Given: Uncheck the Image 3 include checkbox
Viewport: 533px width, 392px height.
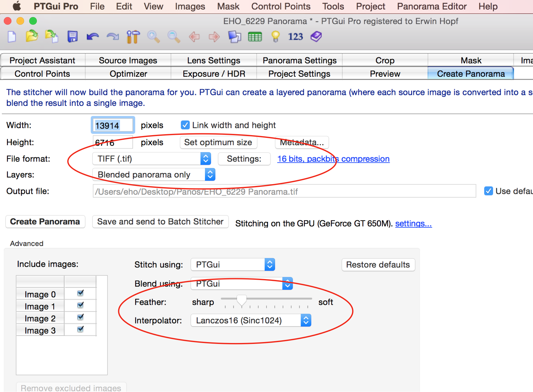Looking at the screenshot, I should pyautogui.click(x=80, y=329).
